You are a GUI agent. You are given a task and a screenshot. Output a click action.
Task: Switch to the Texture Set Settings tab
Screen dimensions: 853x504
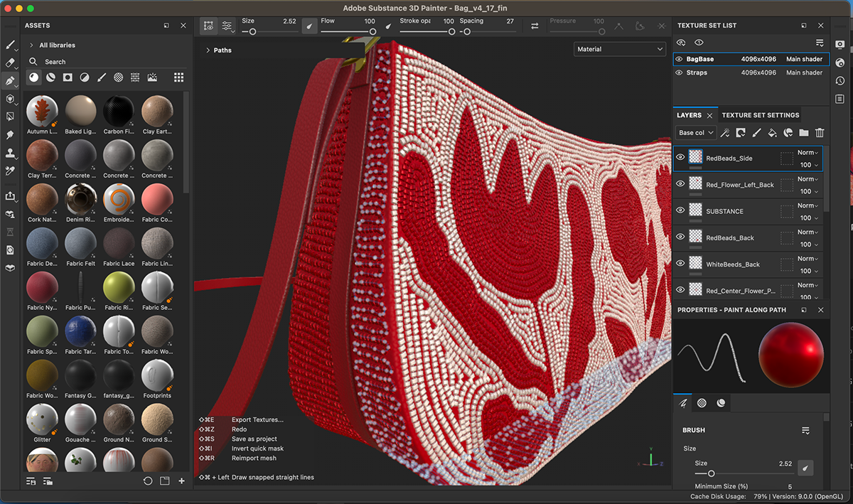[760, 115]
